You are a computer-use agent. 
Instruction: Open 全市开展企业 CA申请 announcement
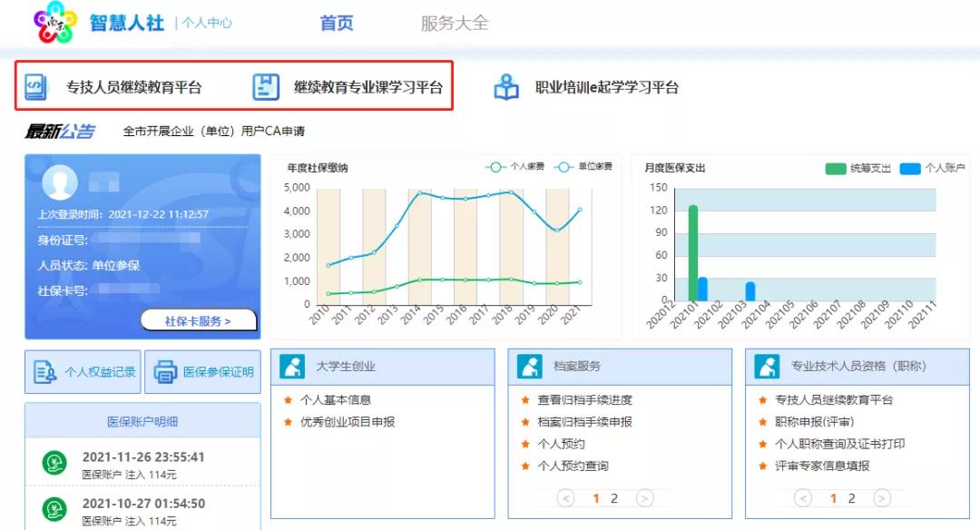coord(213,132)
